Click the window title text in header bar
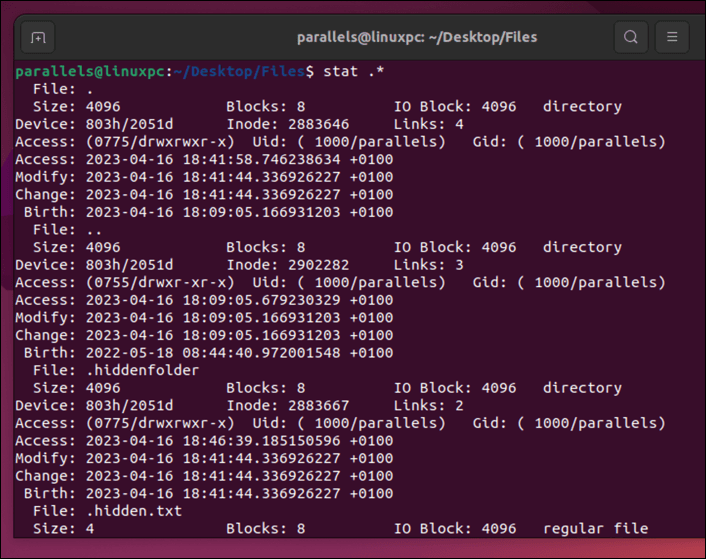 click(x=417, y=37)
